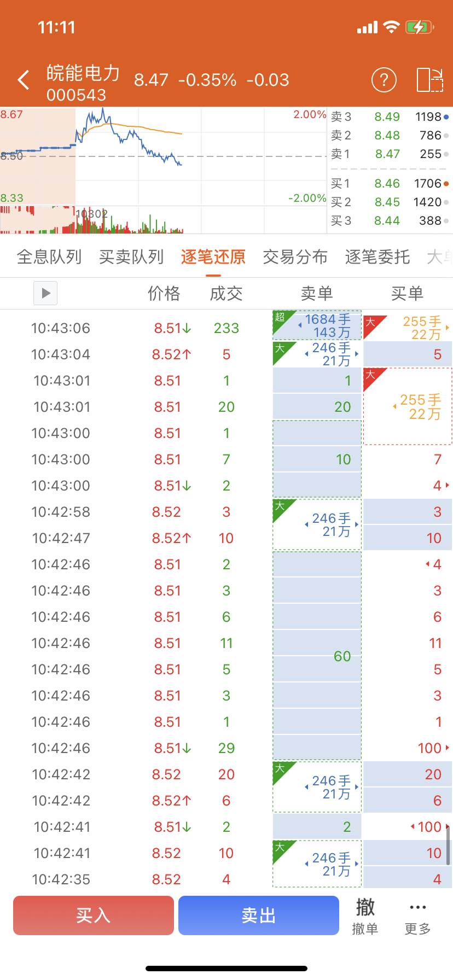Expand the 10:43:06 buy order 255手 arrow
The height and width of the screenshot is (980, 453).
(x=448, y=328)
